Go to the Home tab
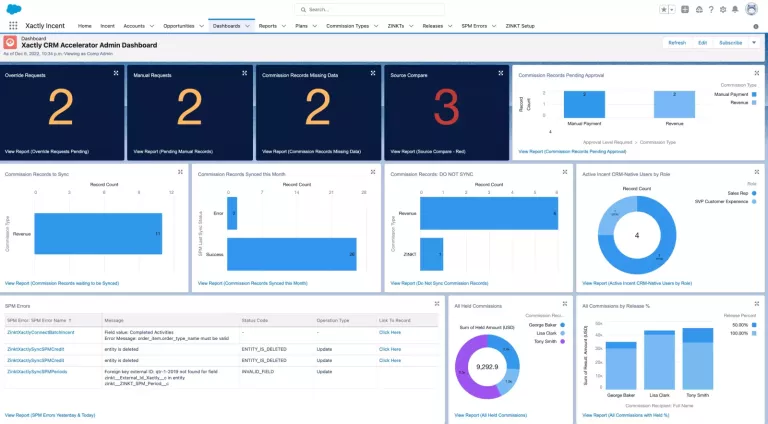768x424 pixels. click(x=85, y=26)
